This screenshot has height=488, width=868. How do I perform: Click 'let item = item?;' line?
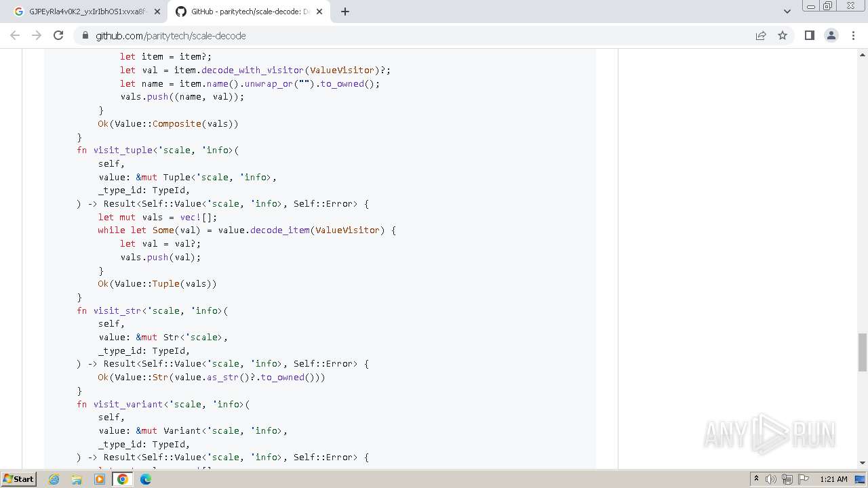(x=166, y=56)
